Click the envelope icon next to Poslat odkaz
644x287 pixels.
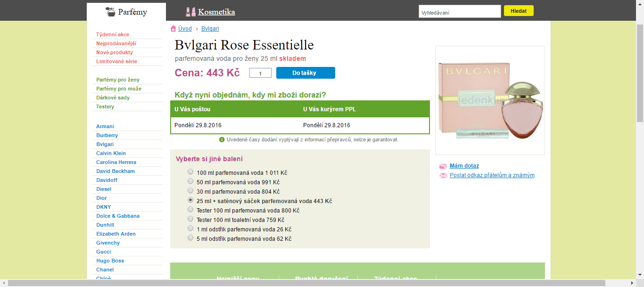tap(443, 176)
